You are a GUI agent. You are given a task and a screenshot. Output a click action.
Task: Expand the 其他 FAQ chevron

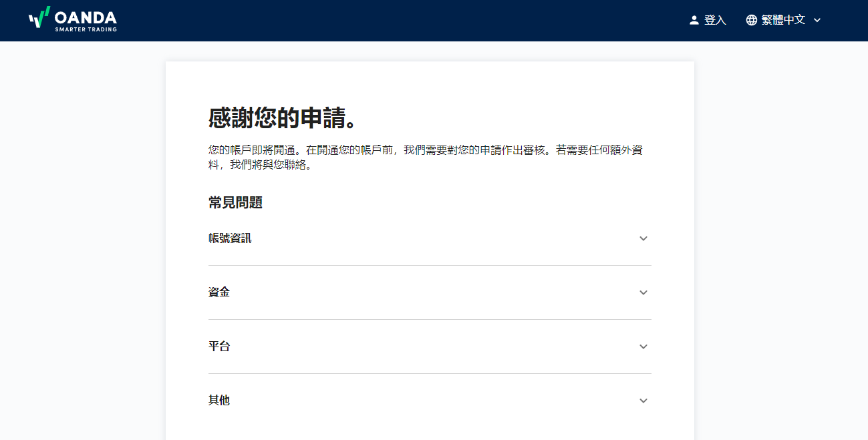[x=643, y=401]
